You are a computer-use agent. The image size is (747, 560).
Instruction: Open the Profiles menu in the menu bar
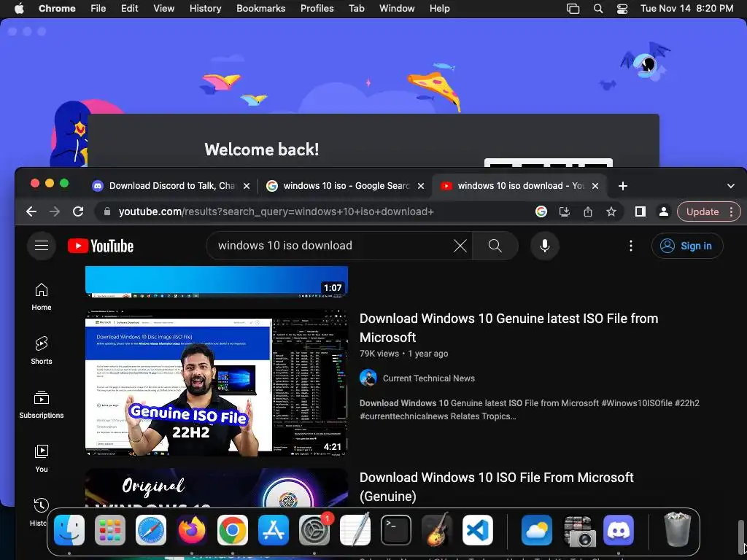pyautogui.click(x=317, y=9)
